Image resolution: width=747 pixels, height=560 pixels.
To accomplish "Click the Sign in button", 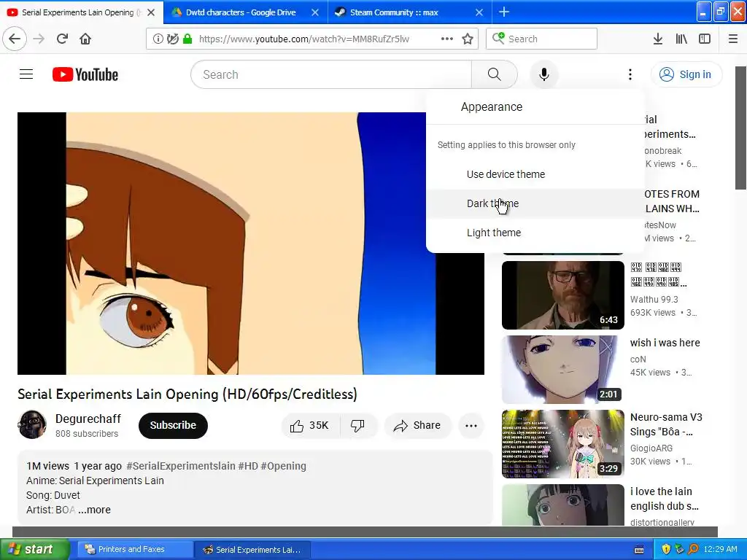I will [x=686, y=74].
